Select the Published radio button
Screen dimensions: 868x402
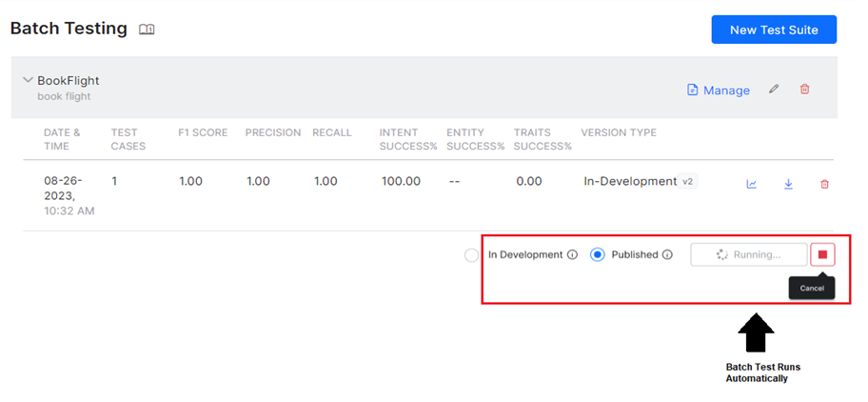[x=598, y=254]
